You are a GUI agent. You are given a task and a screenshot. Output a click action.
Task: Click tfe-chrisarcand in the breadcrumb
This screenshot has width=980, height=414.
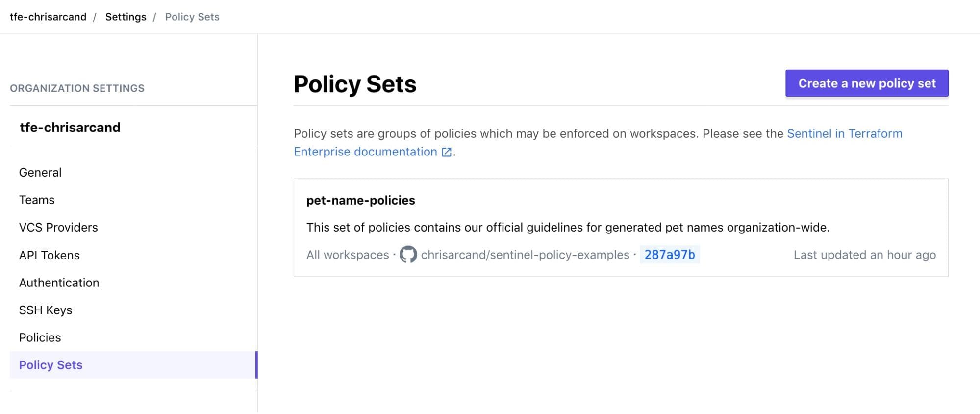[x=48, y=16]
